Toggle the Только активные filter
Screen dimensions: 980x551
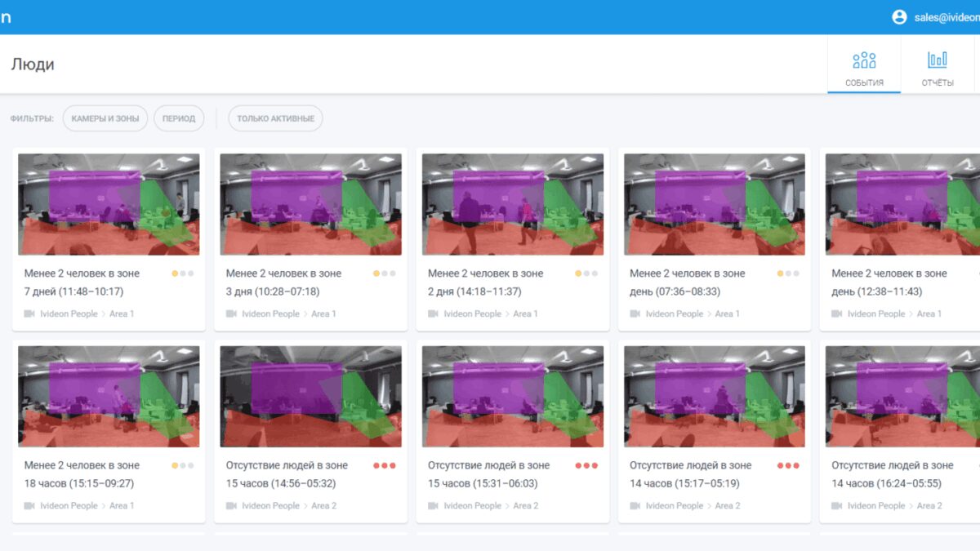[276, 118]
